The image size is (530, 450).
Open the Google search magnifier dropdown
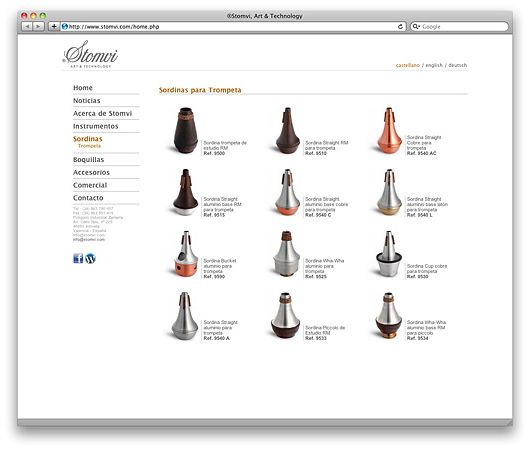416,26
